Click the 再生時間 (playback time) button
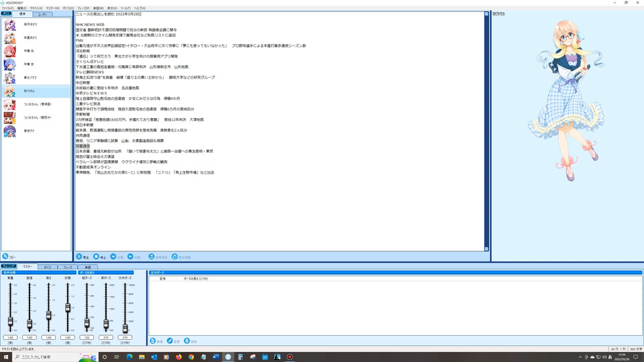The height and width of the screenshot is (362, 644). point(181,257)
